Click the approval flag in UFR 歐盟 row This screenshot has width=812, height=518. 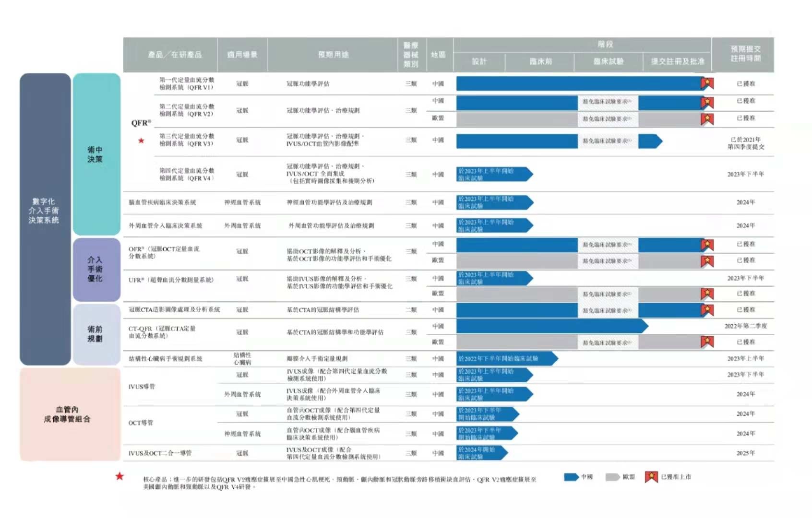pyautogui.click(x=707, y=294)
